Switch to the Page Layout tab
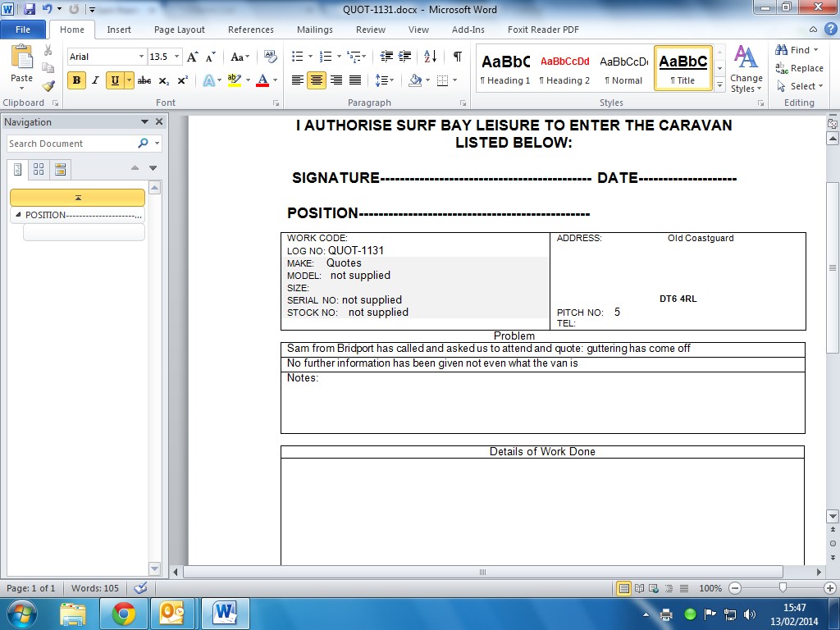840x630 pixels. [180, 30]
